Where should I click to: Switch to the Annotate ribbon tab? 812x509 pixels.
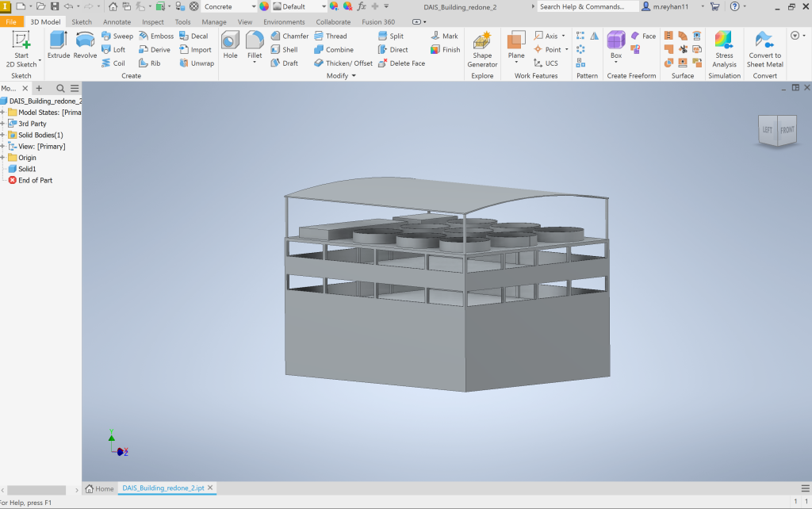tap(117, 22)
